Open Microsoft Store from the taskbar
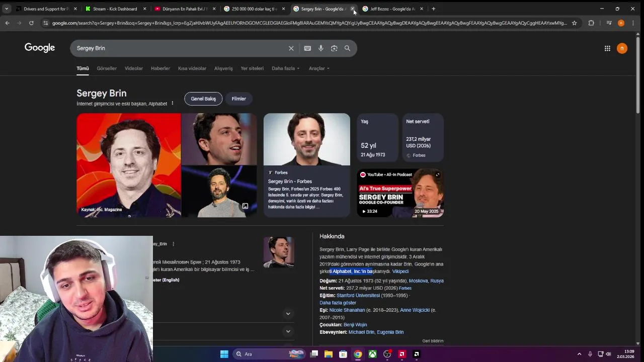Screen dimensions: 644x362 tap(343, 354)
